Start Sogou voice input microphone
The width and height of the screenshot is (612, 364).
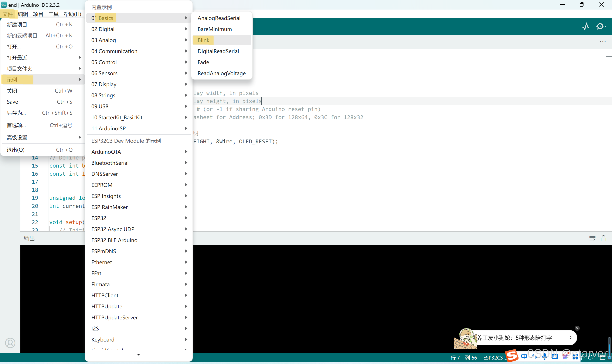(544, 356)
